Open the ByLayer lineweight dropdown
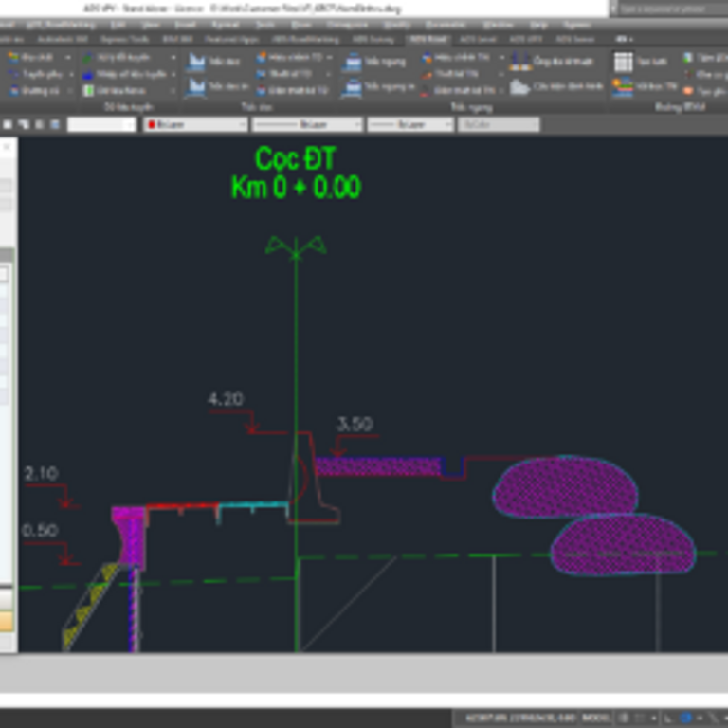This screenshot has height=728, width=728. click(x=409, y=124)
